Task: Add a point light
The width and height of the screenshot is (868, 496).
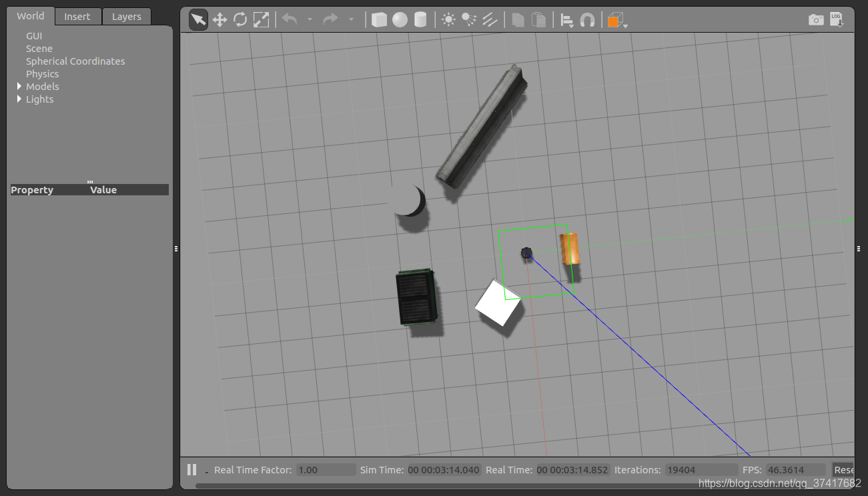Action: coord(448,20)
